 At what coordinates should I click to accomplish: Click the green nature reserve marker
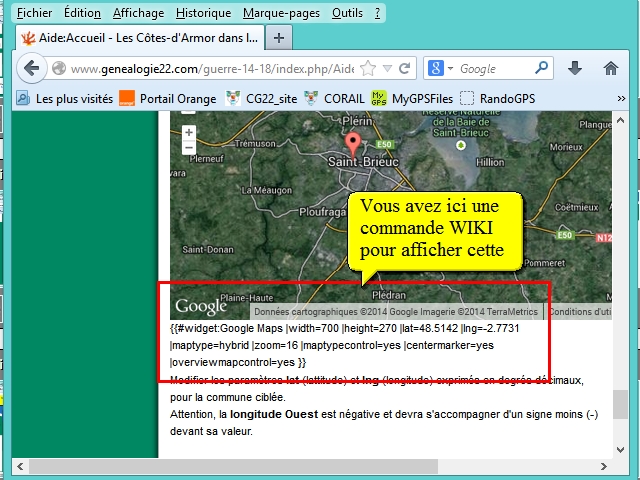pos(461,145)
